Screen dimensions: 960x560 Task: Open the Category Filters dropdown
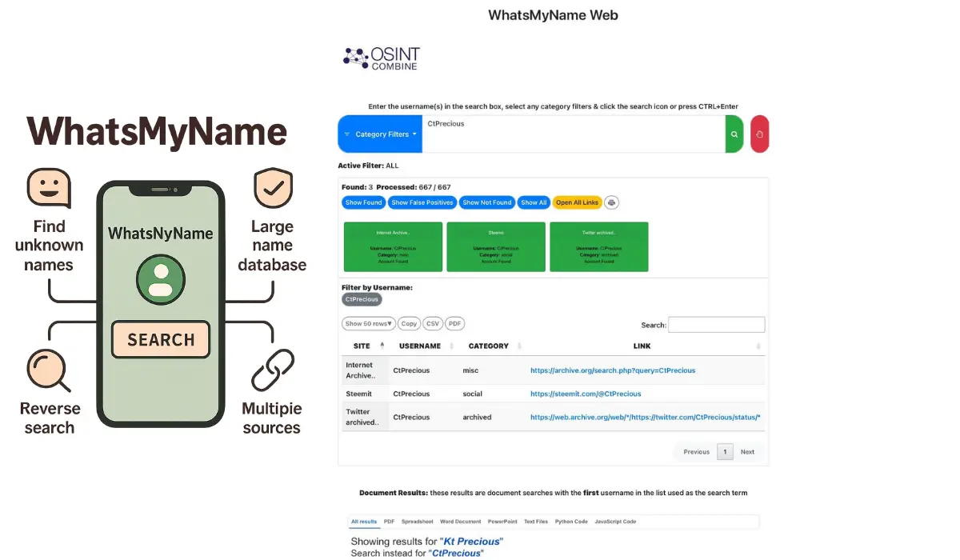(379, 134)
